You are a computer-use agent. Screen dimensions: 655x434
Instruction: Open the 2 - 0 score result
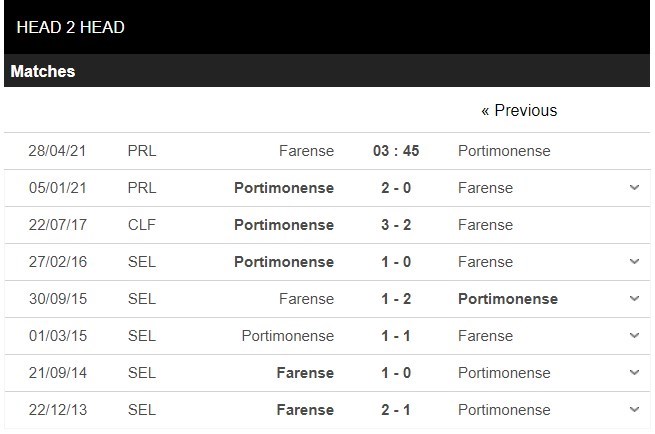(x=396, y=188)
